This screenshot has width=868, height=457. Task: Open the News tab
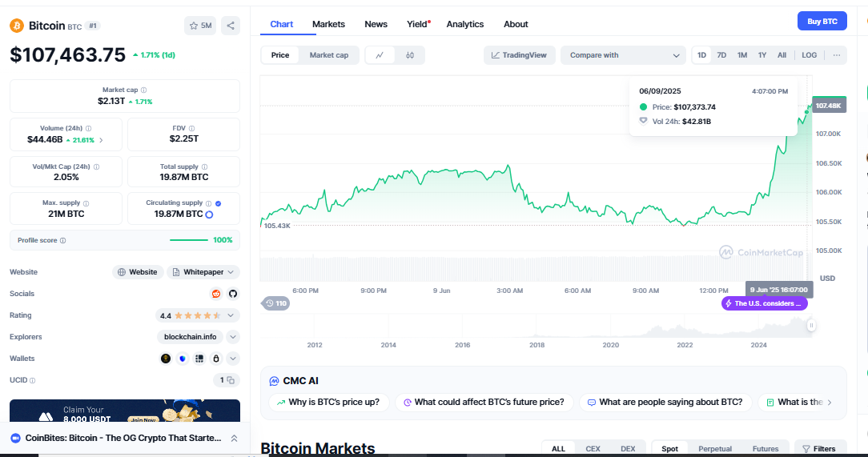[376, 24]
